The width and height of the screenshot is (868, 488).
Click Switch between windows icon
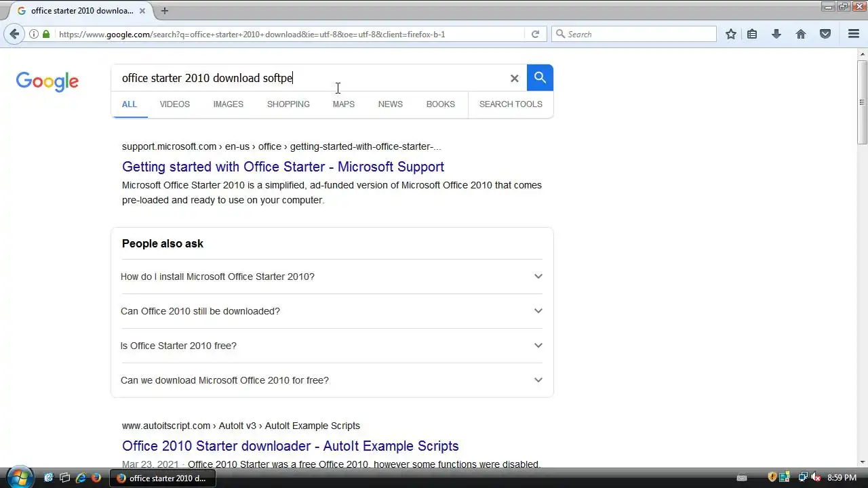click(x=64, y=478)
